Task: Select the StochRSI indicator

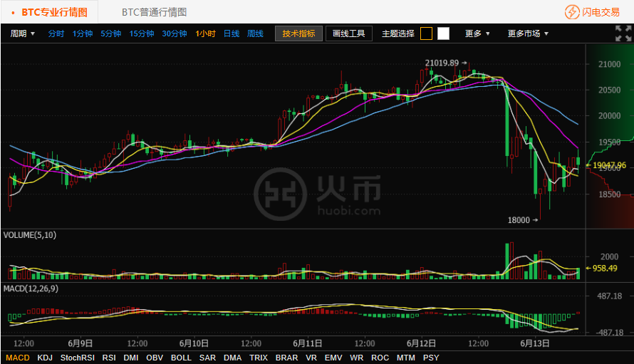Action: (78, 358)
